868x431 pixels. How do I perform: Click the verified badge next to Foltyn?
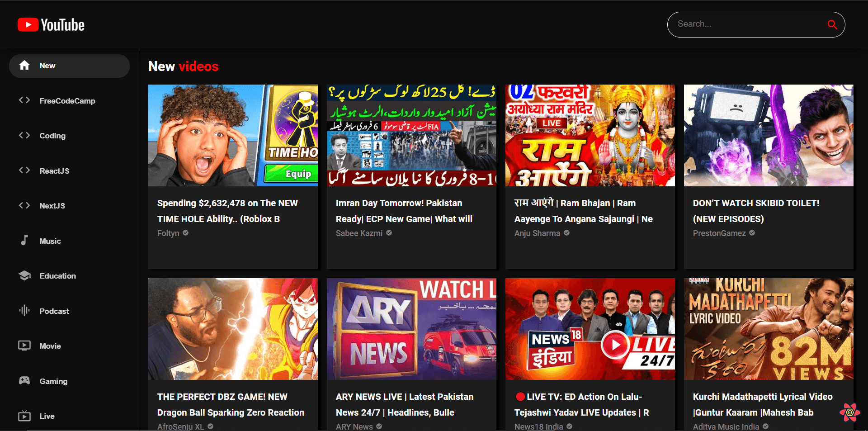[185, 233]
